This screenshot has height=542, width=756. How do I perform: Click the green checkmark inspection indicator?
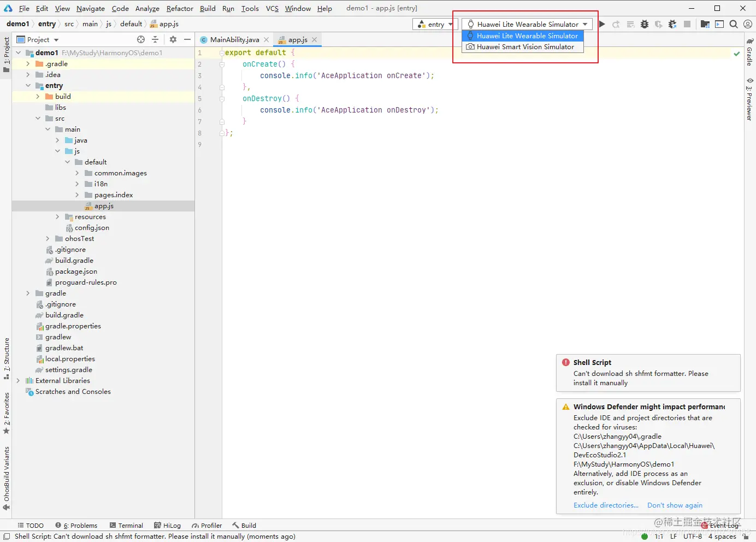click(737, 54)
